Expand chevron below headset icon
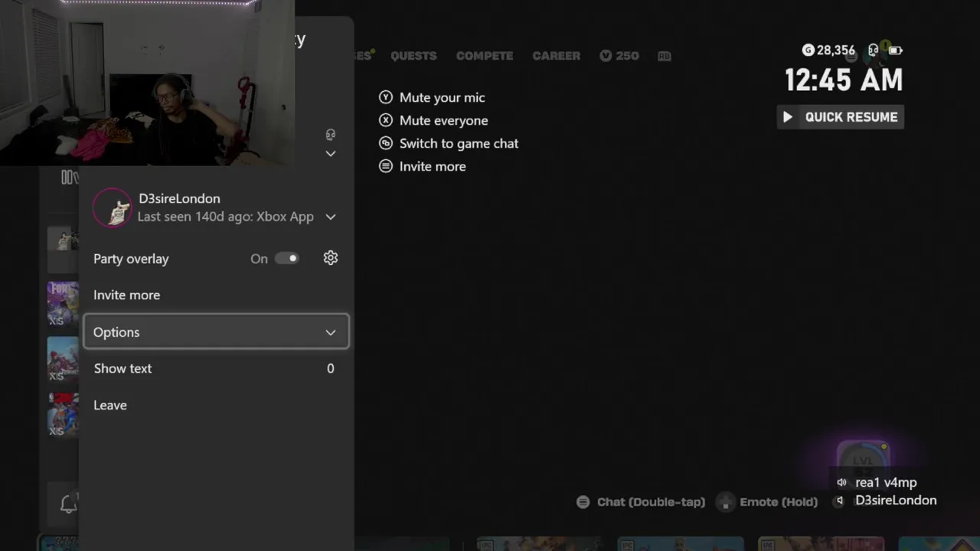 [331, 154]
